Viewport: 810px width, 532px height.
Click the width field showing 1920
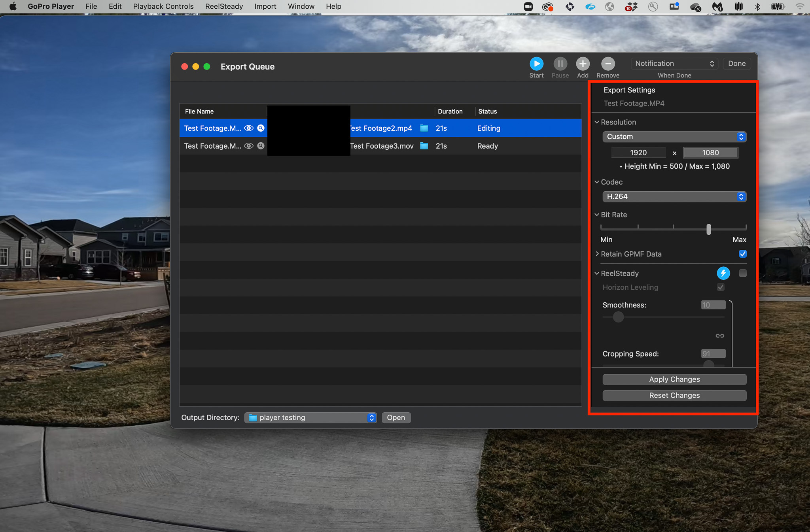coord(638,153)
